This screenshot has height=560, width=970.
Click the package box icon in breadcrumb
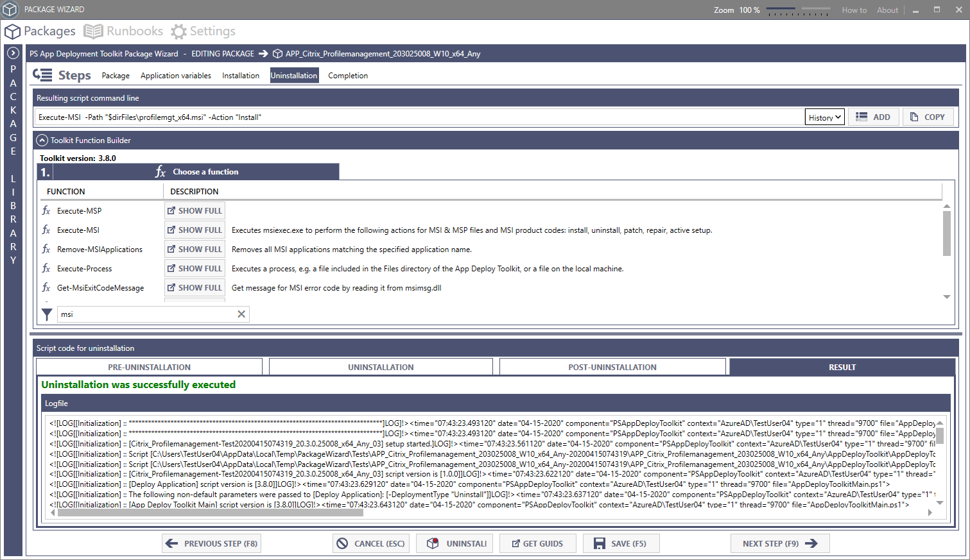click(277, 54)
